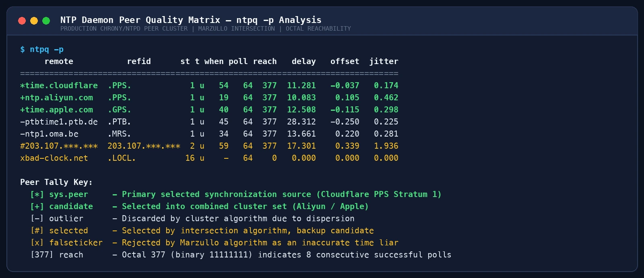The width and height of the screenshot is (644, 278).
Task: Click the 203.107.***.*** refid value
Action: point(144,146)
